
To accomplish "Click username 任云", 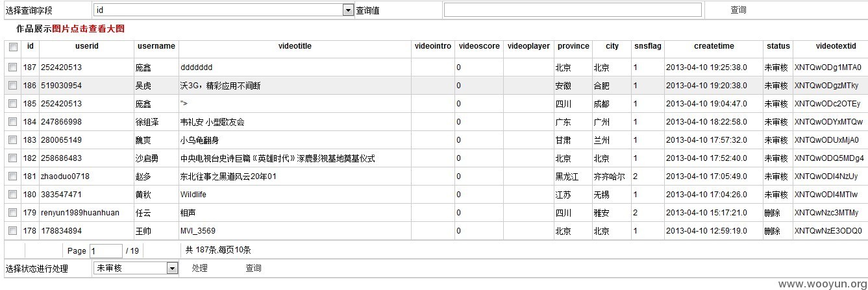I will pos(143,213).
